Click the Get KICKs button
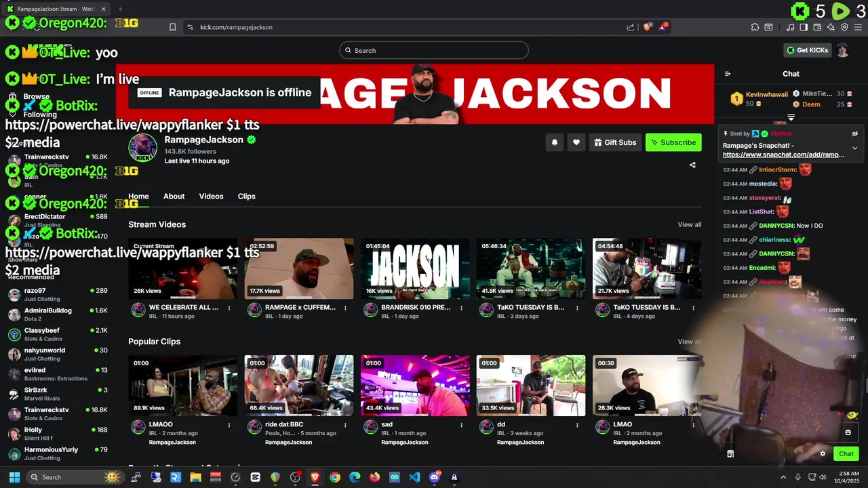 tap(808, 50)
